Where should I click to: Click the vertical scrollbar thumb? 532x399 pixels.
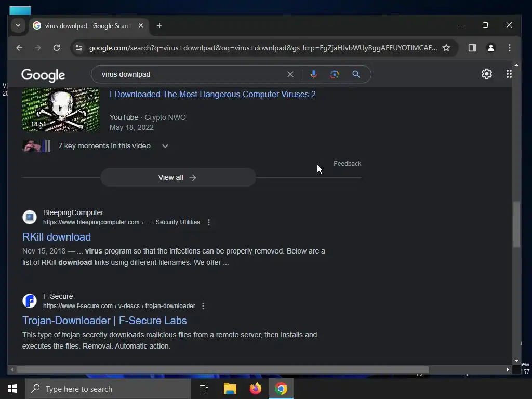516,224
